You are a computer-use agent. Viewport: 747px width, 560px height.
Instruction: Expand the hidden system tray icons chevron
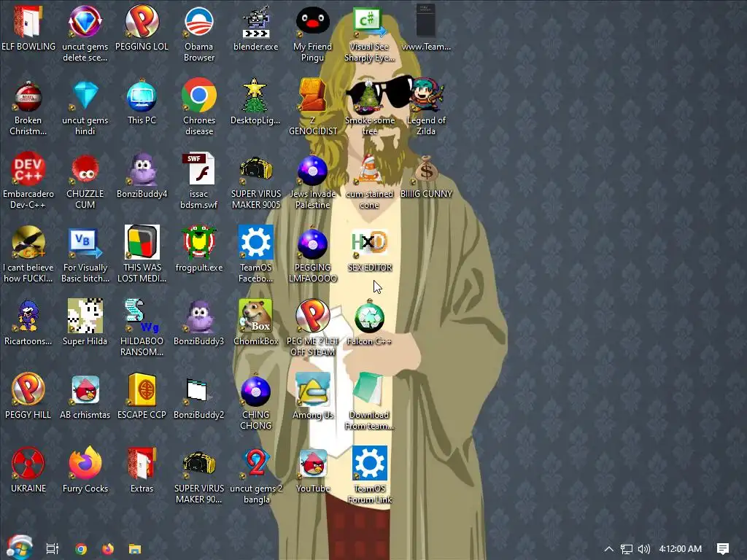tap(609, 548)
